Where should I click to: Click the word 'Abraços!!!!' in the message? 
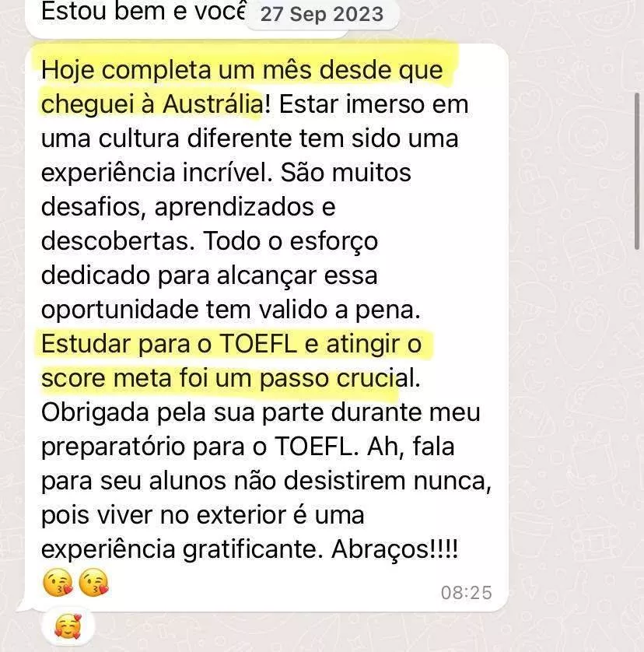(394, 549)
